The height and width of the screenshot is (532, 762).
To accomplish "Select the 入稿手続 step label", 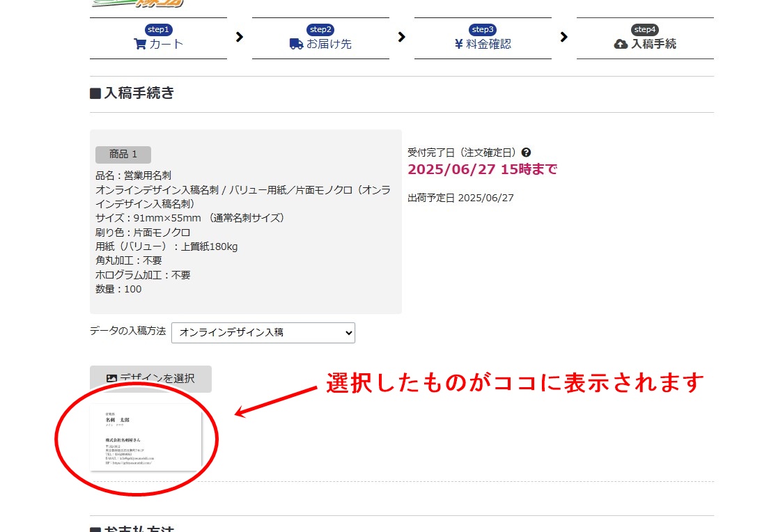I will click(653, 44).
